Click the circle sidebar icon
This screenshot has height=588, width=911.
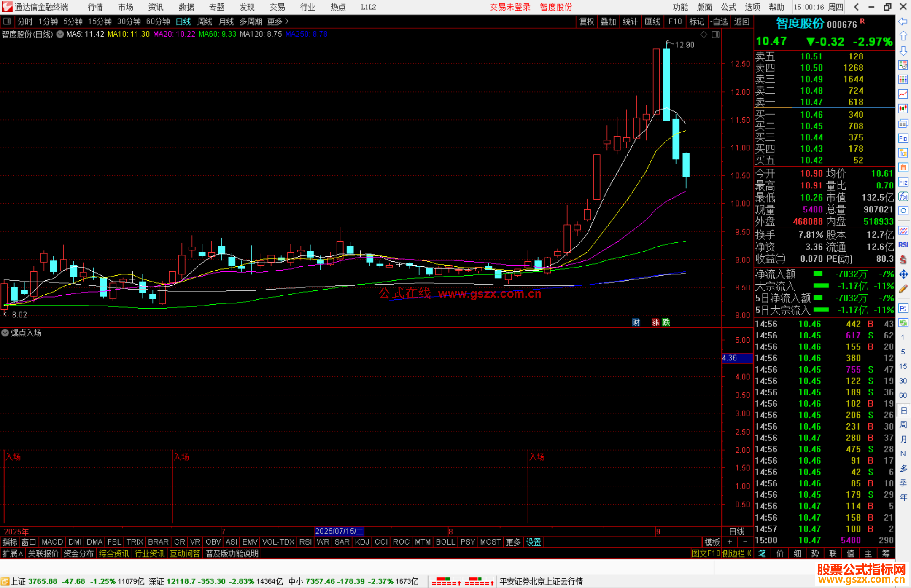(x=903, y=211)
